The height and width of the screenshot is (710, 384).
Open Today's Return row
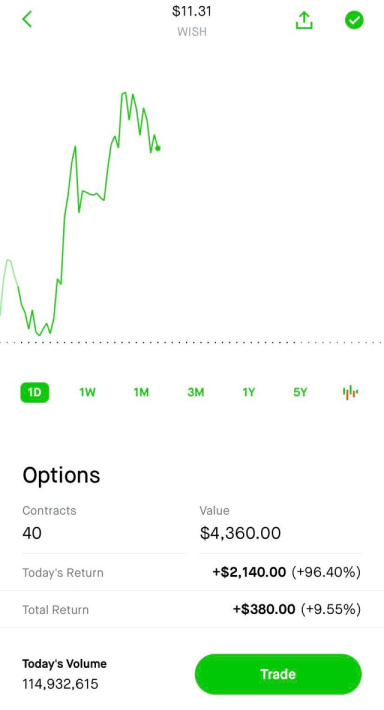[192, 572]
